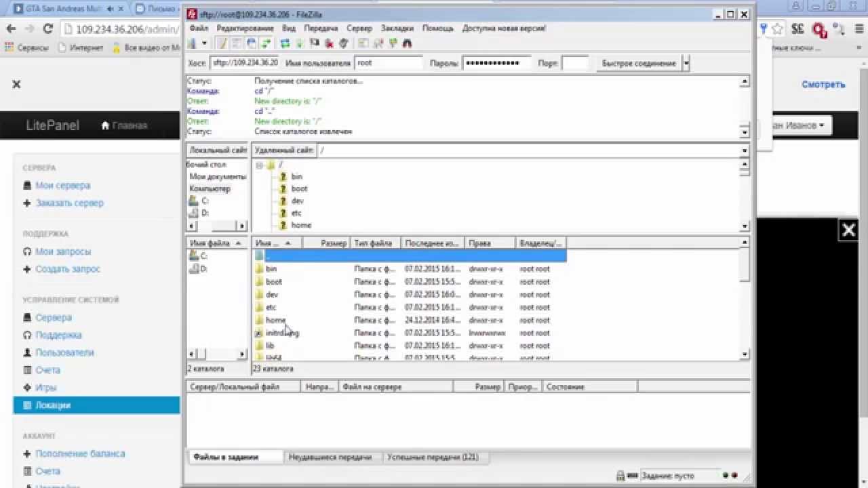Viewport: 868px width, 488px height.
Task: Select the initrd.img link icon in file list
Action: click(258, 333)
